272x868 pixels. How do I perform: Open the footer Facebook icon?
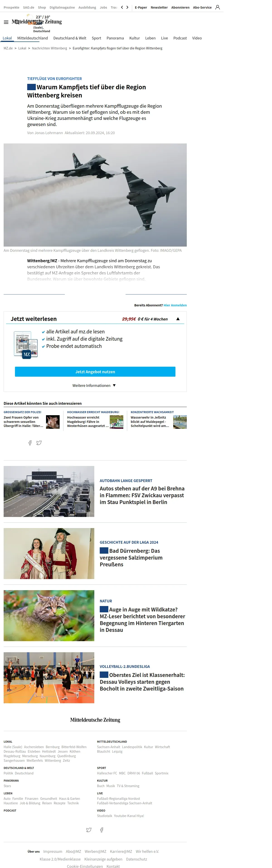pyautogui.click(x=102, y=830)
